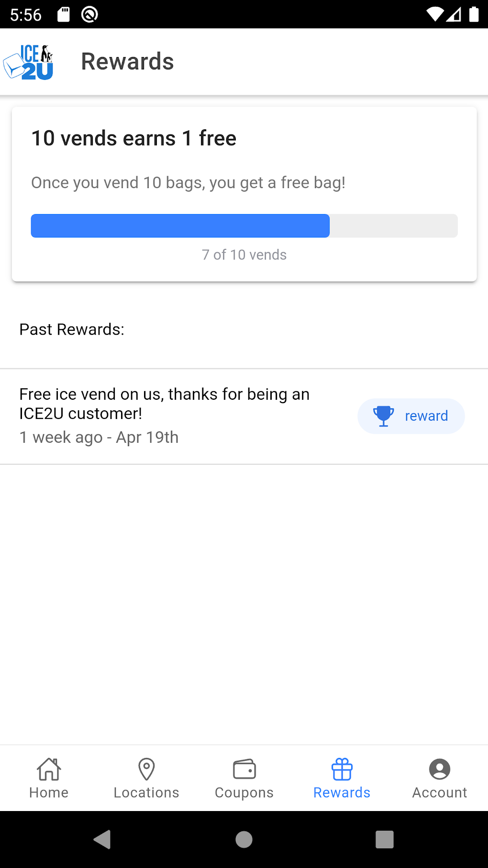The image size is (488, 868).
Task: Open the Coupons wallet icon
Action: coord(244,769)
